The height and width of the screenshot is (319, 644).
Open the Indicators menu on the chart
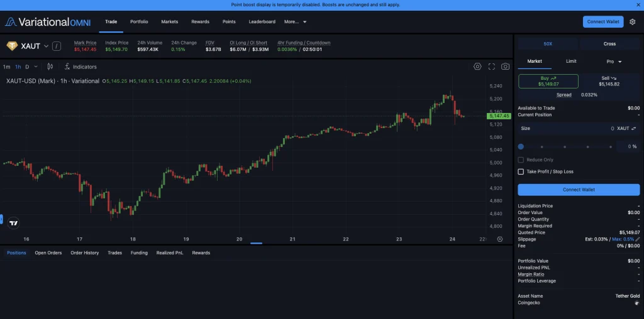(80, 67)
